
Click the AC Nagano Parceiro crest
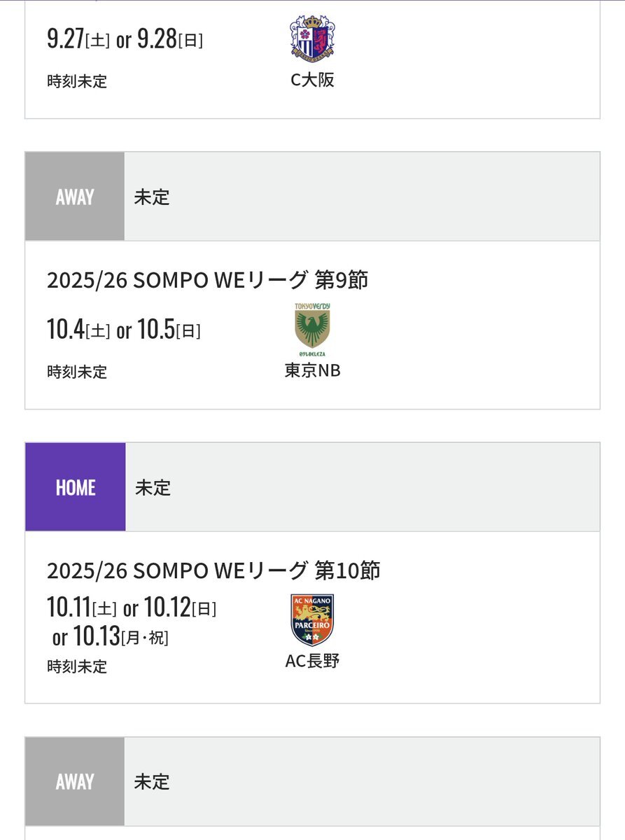(x=312, y=620)
